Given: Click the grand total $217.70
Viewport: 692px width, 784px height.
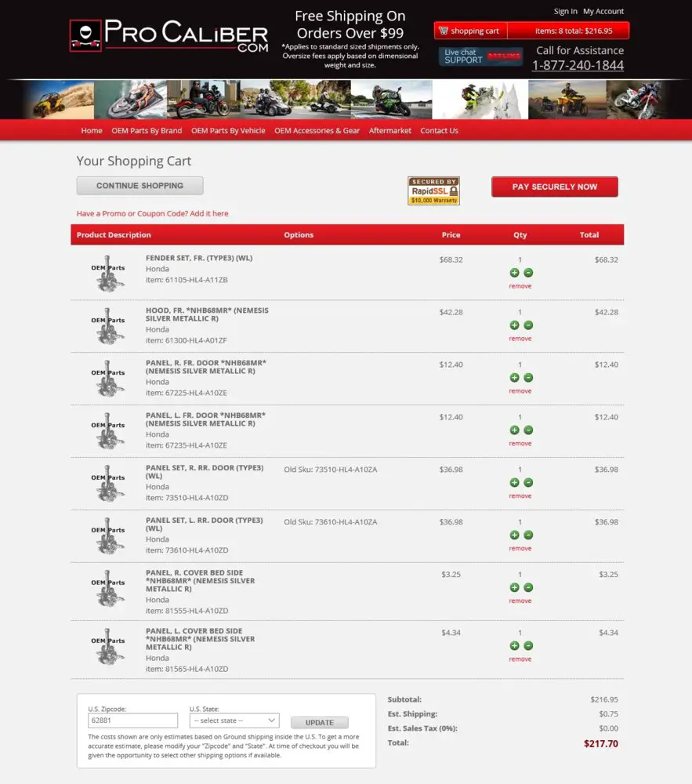Looking at the screenshot, I should pyautogui.click(x=601, y=744).
